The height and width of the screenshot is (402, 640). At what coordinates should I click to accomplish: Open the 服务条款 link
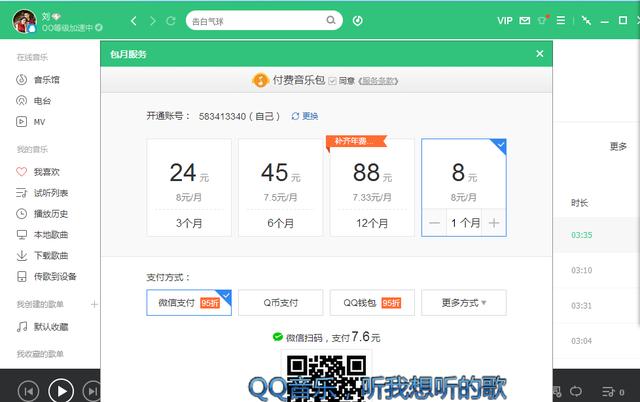coord(378,81)
